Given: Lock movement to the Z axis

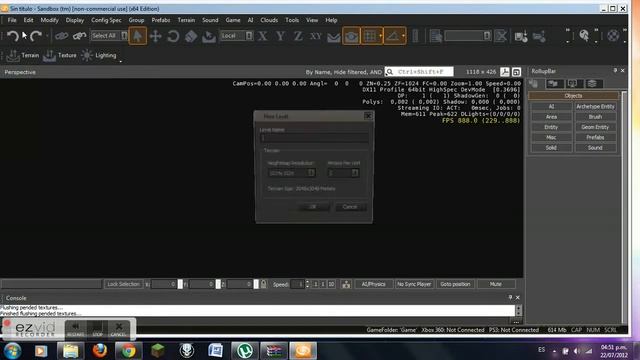Looking at the screenshot, I should click(298, 36).
